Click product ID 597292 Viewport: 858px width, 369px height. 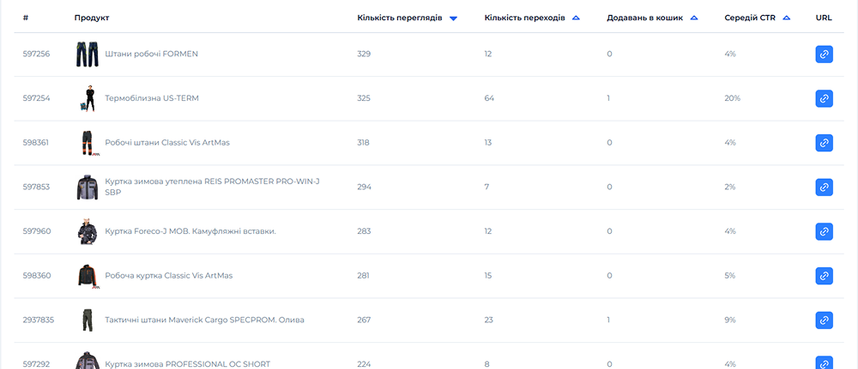[x=36, y=365]
